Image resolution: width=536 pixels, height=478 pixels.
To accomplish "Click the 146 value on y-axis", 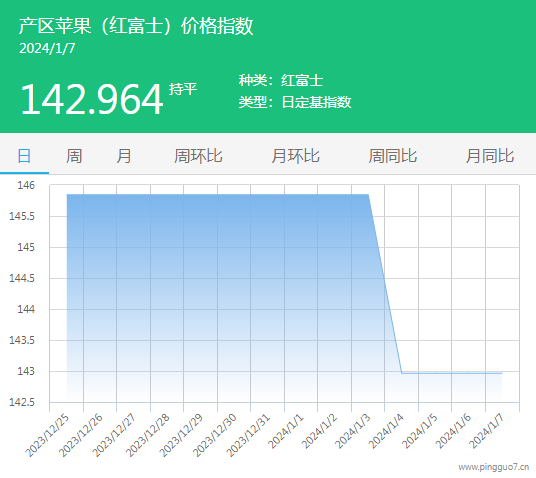I will tap(26, 185).
